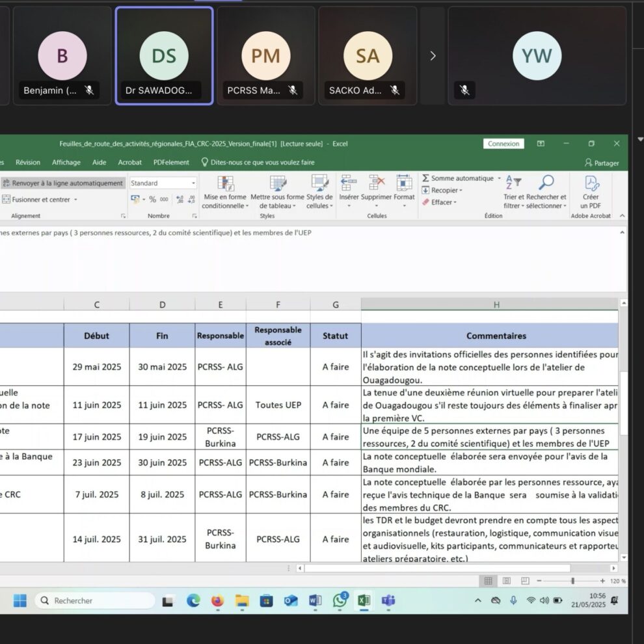This screenshot has width=644, height=644.
Task: Switch to normal view mode
Action: 488,581
